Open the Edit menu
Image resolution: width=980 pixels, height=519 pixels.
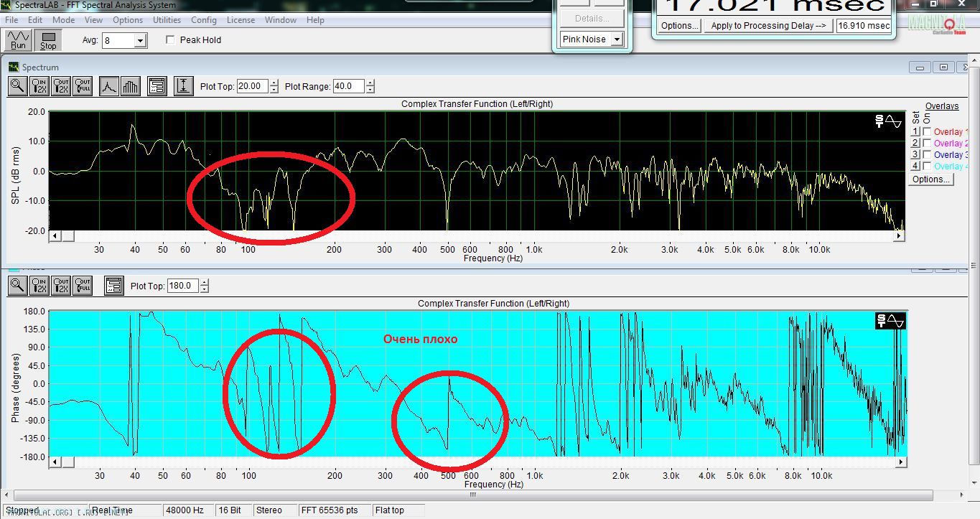click(x=34, y=20)
